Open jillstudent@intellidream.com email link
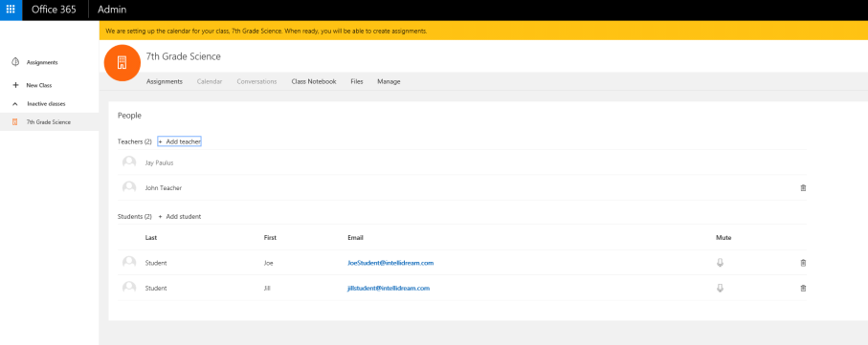 click(x=389, y=288)
